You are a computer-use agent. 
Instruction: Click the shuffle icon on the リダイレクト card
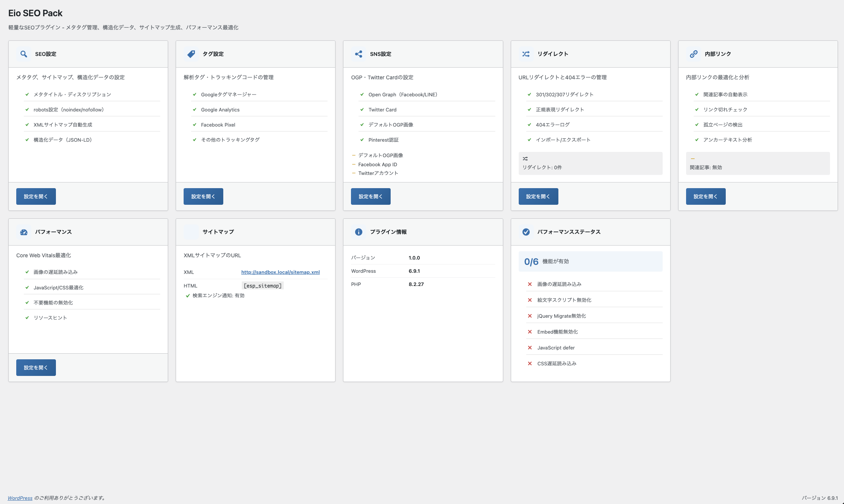click(526, 54)
